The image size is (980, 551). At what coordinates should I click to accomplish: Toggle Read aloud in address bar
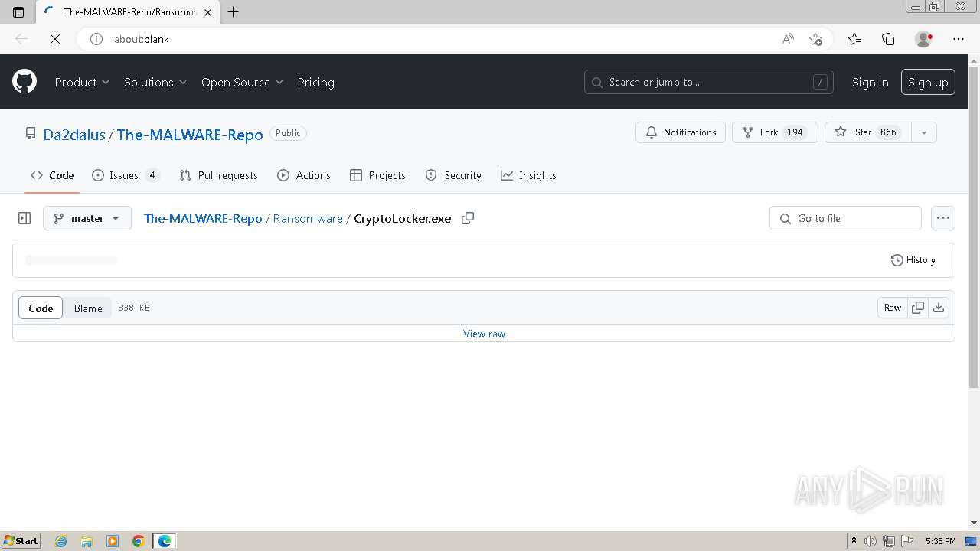click(x=788, y=39)
